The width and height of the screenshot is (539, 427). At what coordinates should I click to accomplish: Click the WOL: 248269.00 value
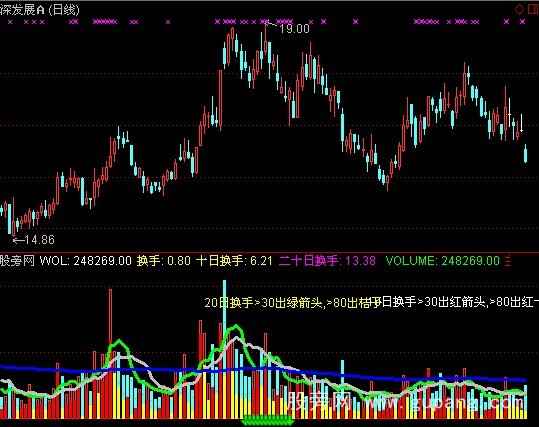coord(86,261)
